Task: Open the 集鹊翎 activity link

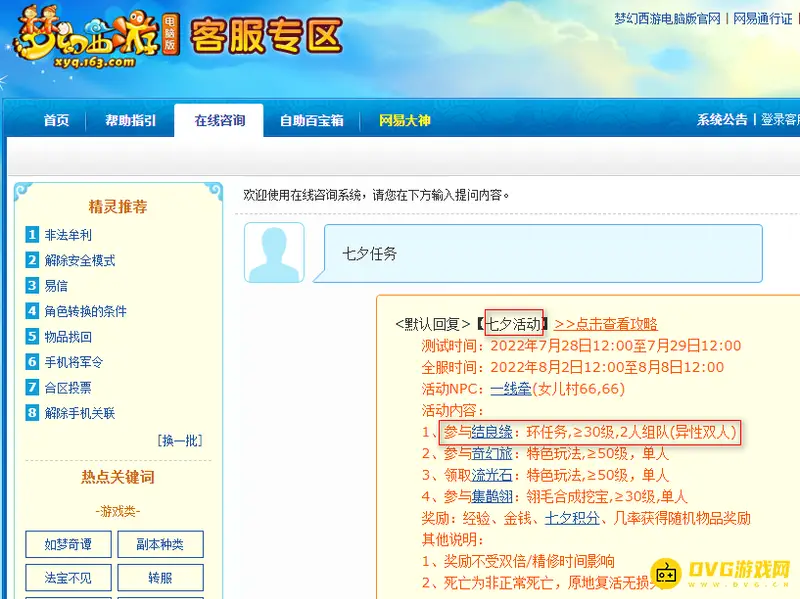Action: point(492,497)
